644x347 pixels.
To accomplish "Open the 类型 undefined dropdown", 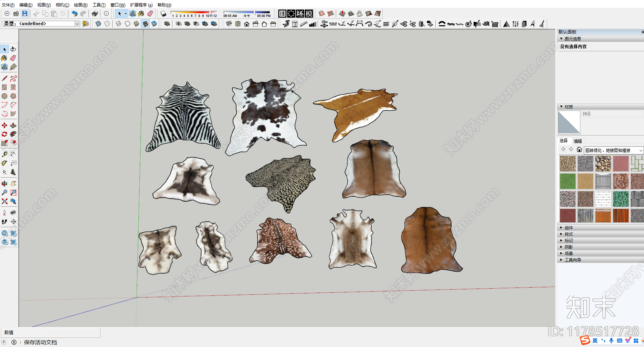I will tap(77, 24).
